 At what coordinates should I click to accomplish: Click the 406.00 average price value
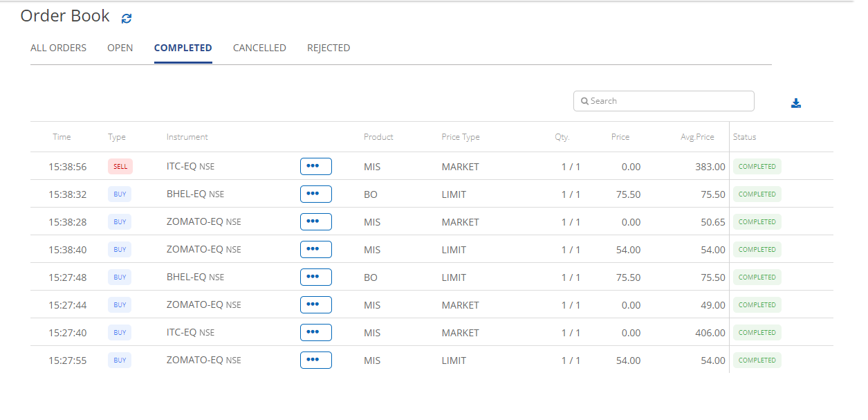click(710, 333)
